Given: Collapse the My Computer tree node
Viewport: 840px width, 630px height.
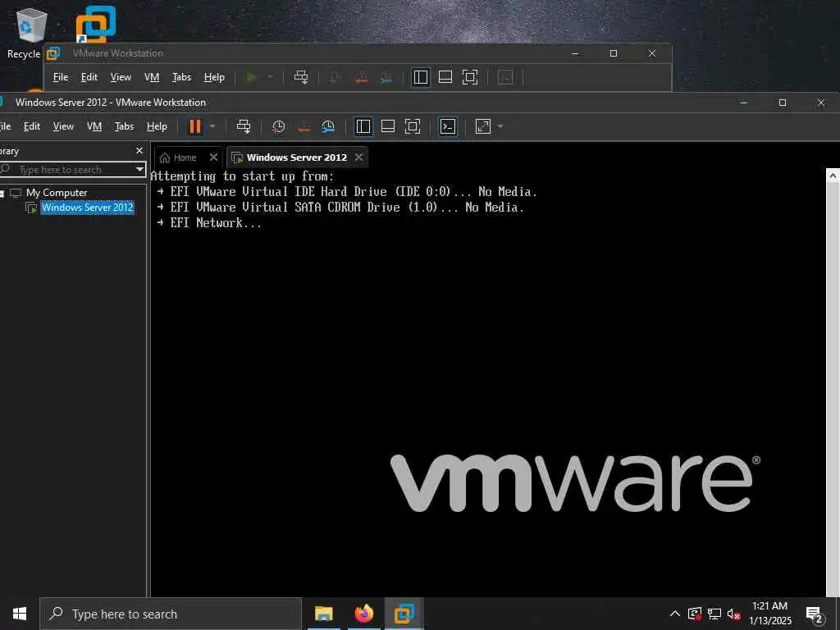Looking at the screenshot, I should [2, 194].
